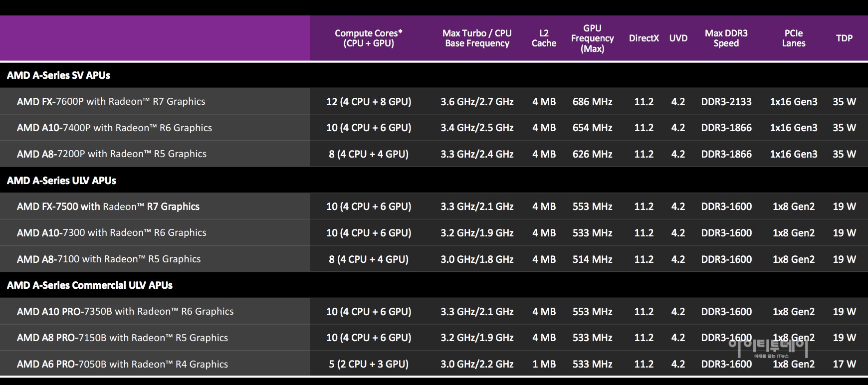The width and height of the screenshot is (868, 385).
Task: Click the L2 Cache column header
Action: [x=544, y=38]
